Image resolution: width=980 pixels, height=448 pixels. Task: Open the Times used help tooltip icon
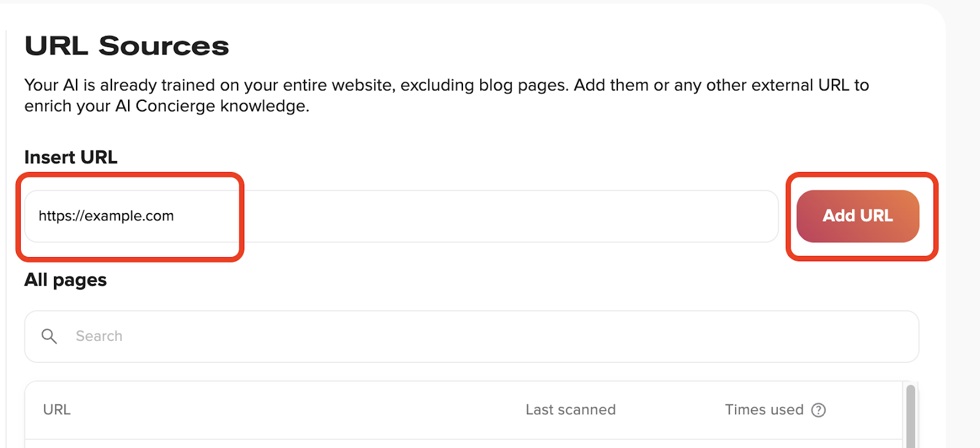coord(818,410)
